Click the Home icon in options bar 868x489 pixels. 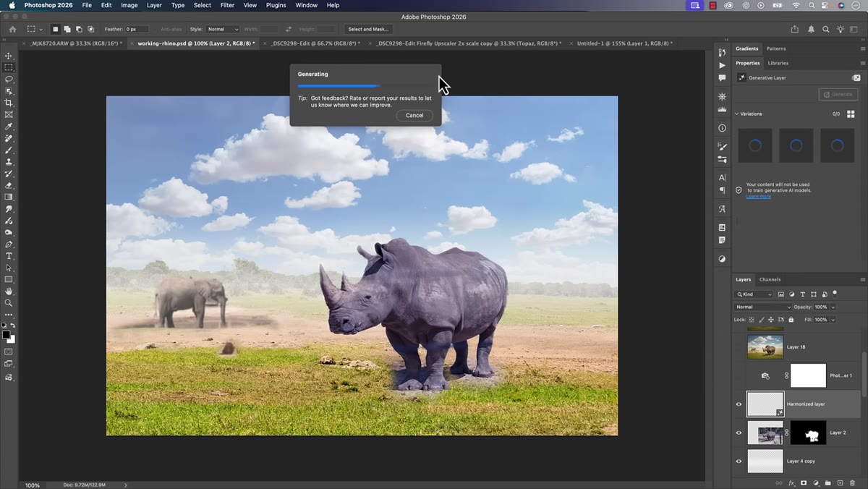tap(12, 29)
